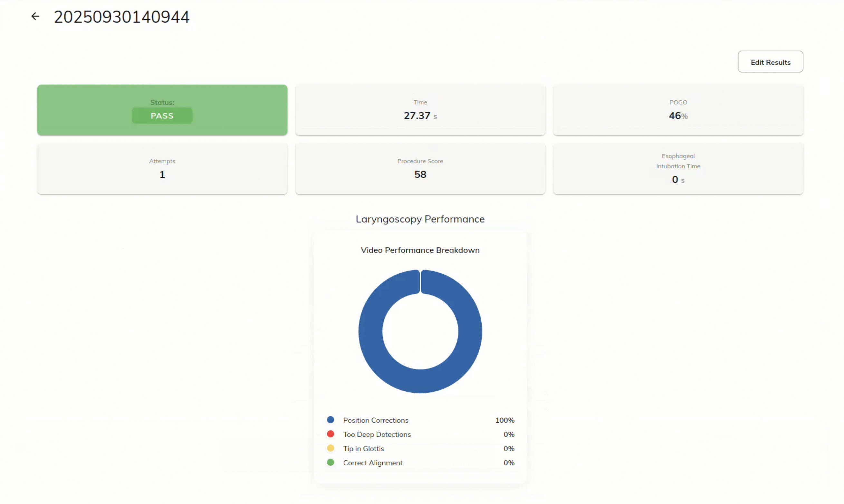Image resolution: width=844 pixels, height=504 pixels.
Task: Click the green Correct Alignment legend dot
Action: coord(330,462)
